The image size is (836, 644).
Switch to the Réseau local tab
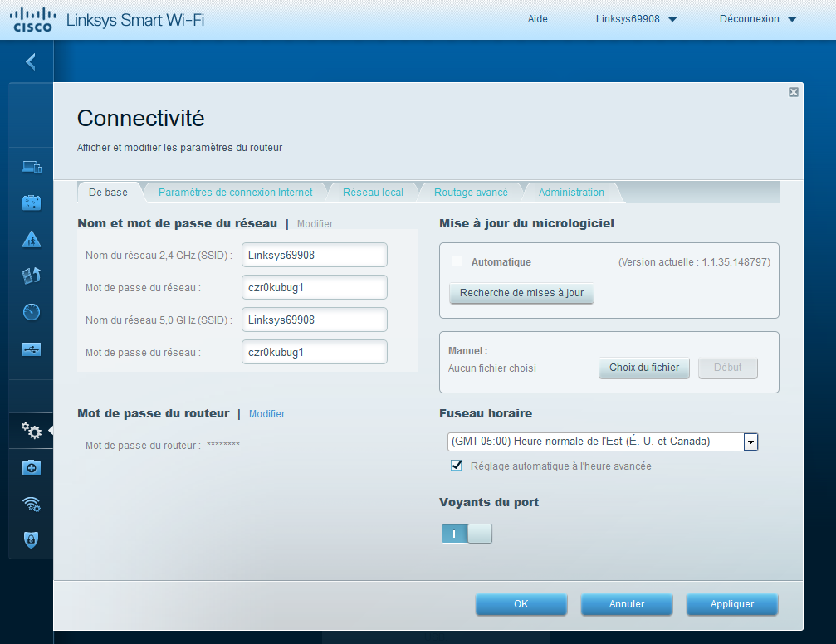tap(373, 193)
